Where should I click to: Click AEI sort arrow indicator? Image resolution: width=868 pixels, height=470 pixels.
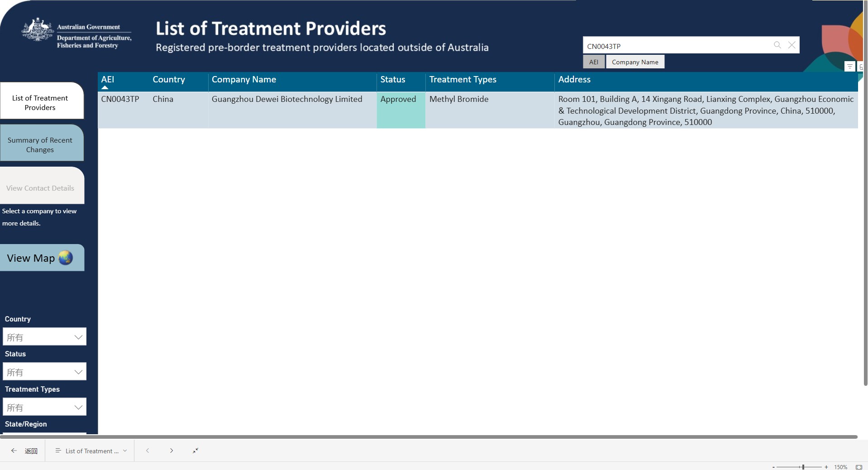point(105,87)
